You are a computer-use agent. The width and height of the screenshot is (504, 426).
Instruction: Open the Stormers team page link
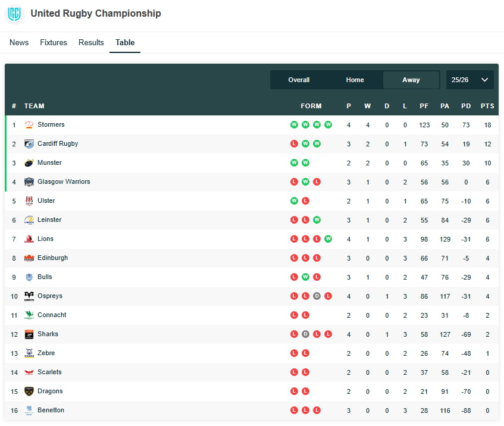tap(51, 124)
